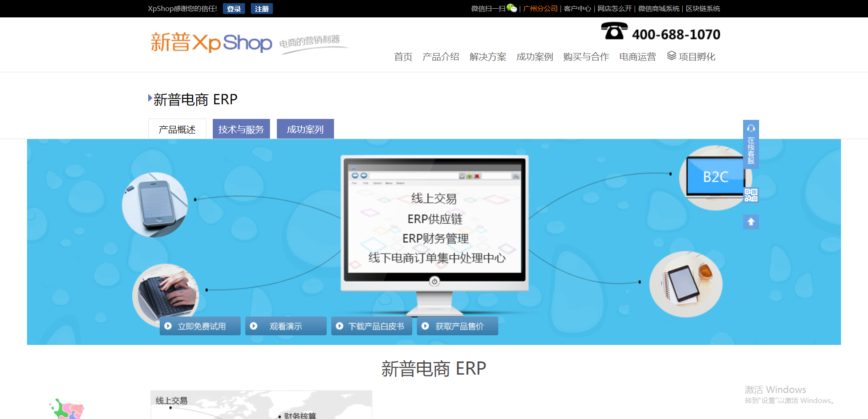Click the play icon on 观看演示 banner button

coord(253,326)
